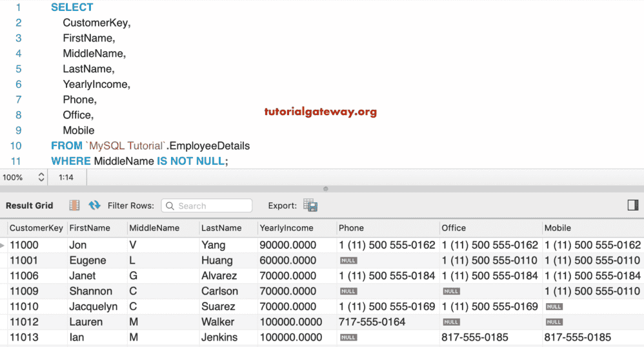The image size is (644, 347).
Task: Toggle the result grid wrap cell icon
Action: pos(74,205)
